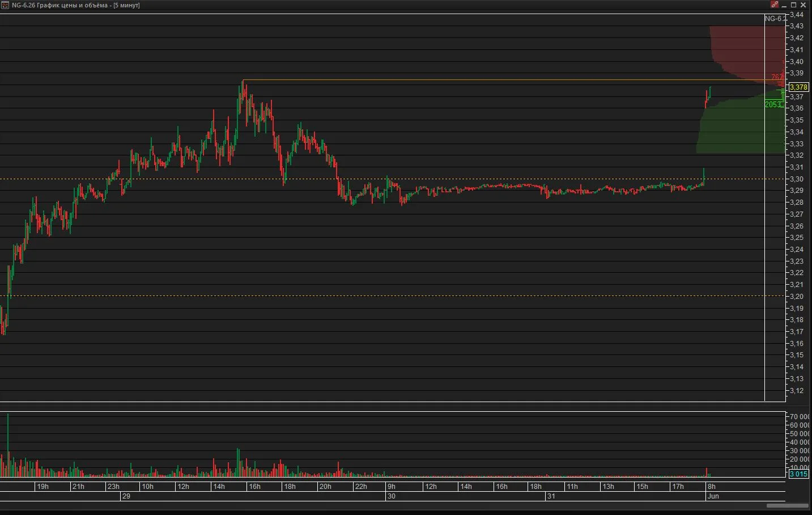Click the 3,42 price axis label

[797, 38]
